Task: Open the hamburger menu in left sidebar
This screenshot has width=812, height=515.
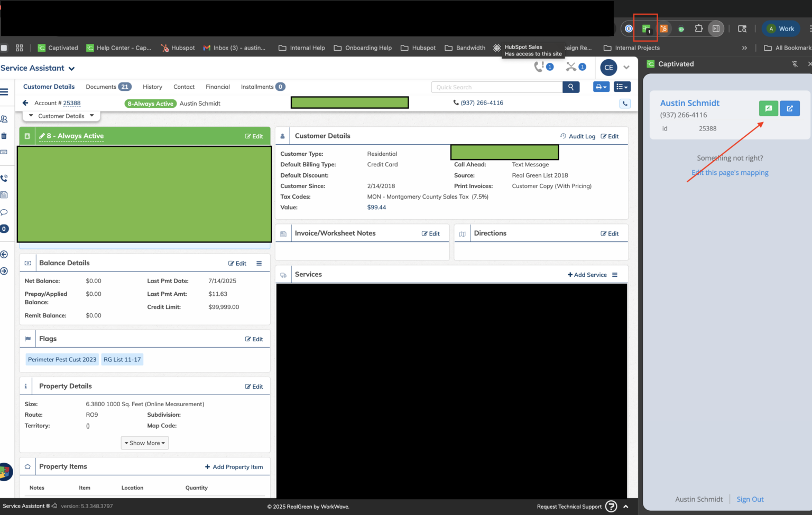Action: tap(4, 92)
